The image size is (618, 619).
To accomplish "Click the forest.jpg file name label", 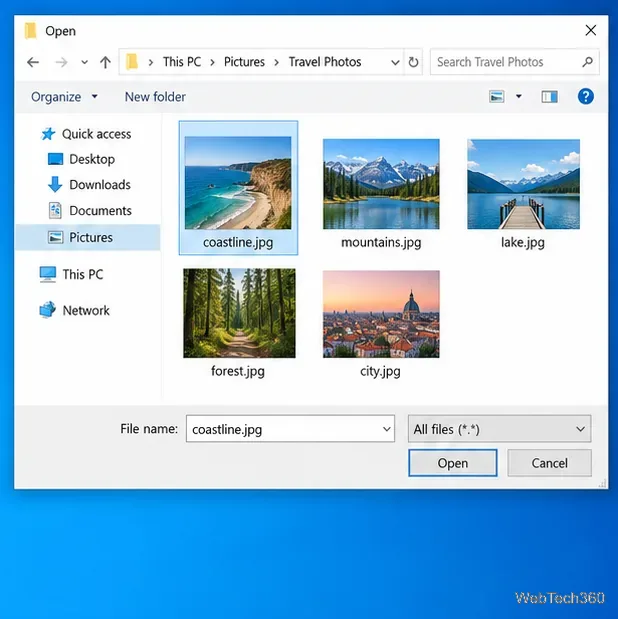I will point(238,371).
